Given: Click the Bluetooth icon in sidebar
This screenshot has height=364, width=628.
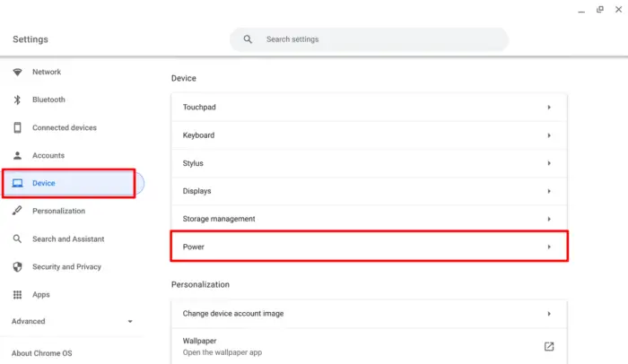Looking at the screenshot, I should (17, 100).
